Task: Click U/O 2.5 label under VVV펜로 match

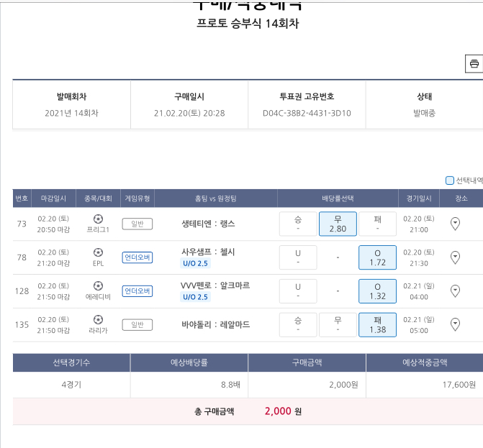Action: (x=194, y=297)
